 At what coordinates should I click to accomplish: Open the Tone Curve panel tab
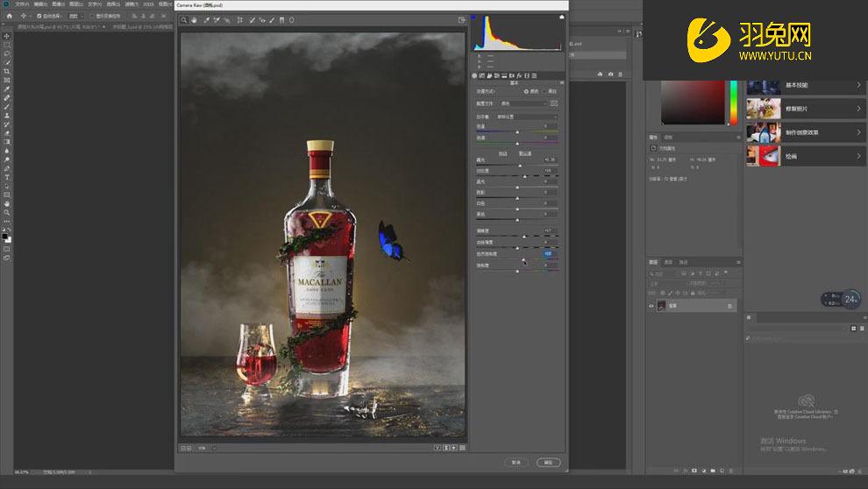tap(481, 75)
